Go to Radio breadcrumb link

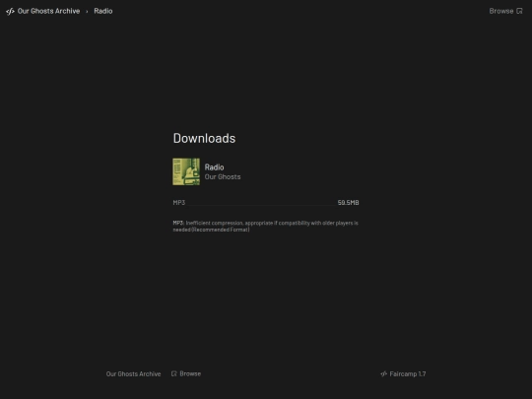tap(103, 11)
